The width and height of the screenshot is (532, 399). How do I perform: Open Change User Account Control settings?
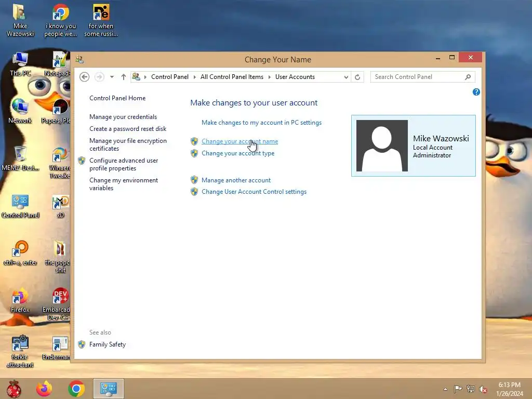(254, 192)
